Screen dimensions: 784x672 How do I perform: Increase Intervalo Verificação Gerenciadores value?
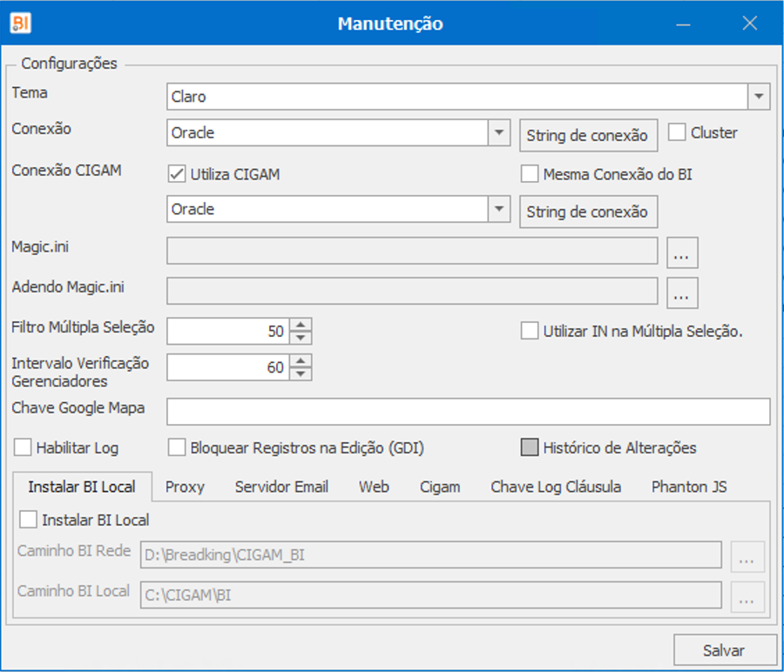pos(300,361)
